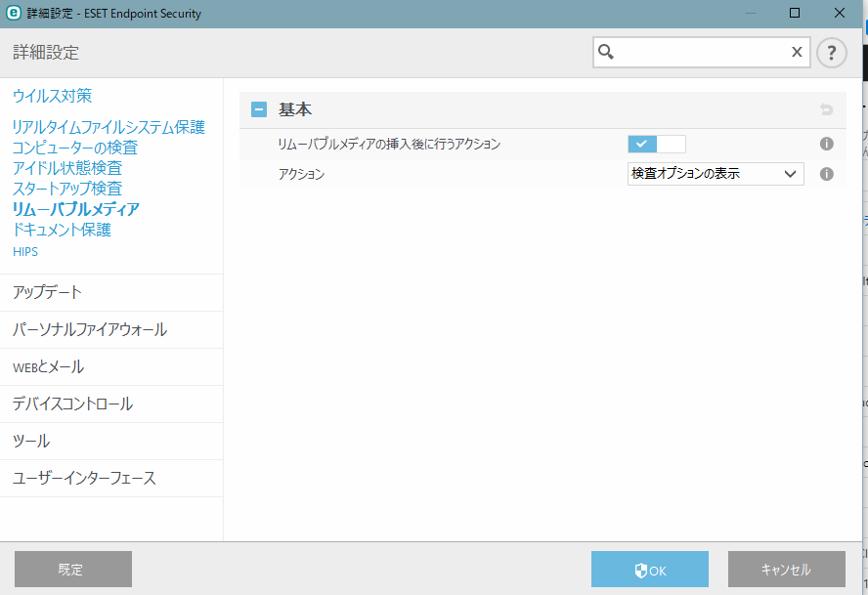The width and height of the screenshot is (868, 595).
Task: Open アップデート section
Action: [111, 292]
